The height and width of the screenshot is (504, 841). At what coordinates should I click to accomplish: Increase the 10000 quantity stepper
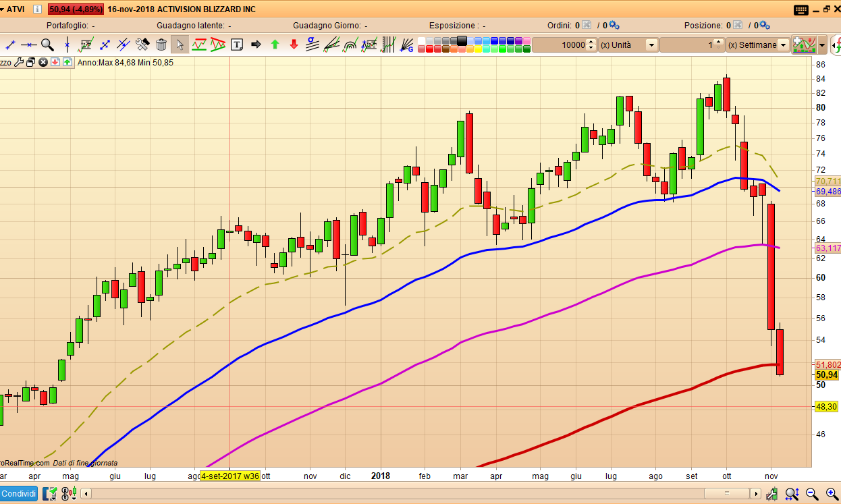tap(592, 42)
